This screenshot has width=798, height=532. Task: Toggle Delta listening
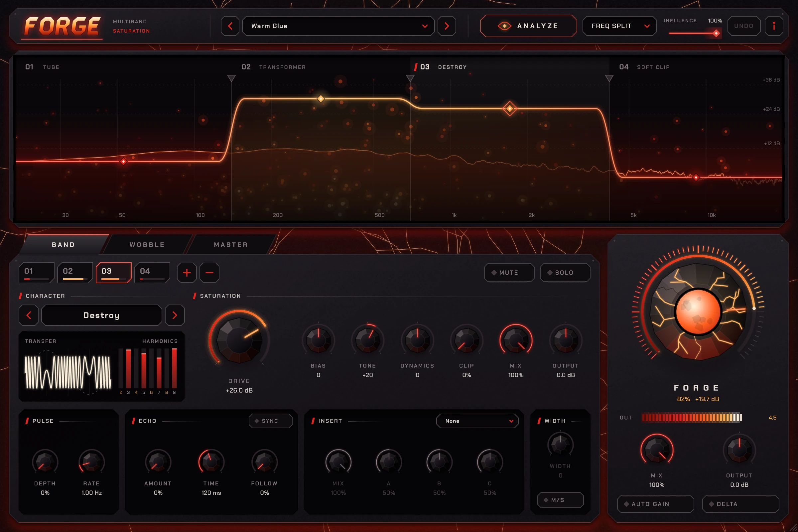coord(740,504)
